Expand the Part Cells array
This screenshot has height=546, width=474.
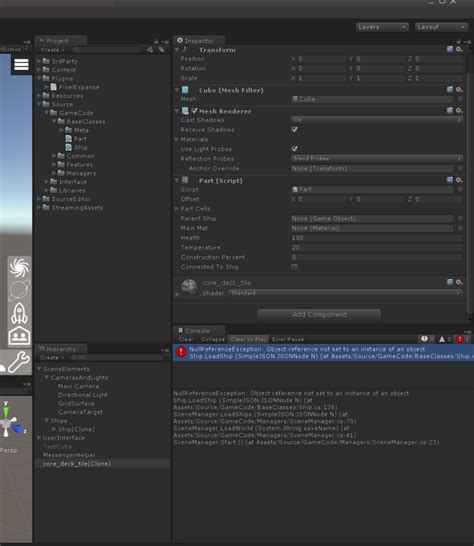tap(177, 209)
